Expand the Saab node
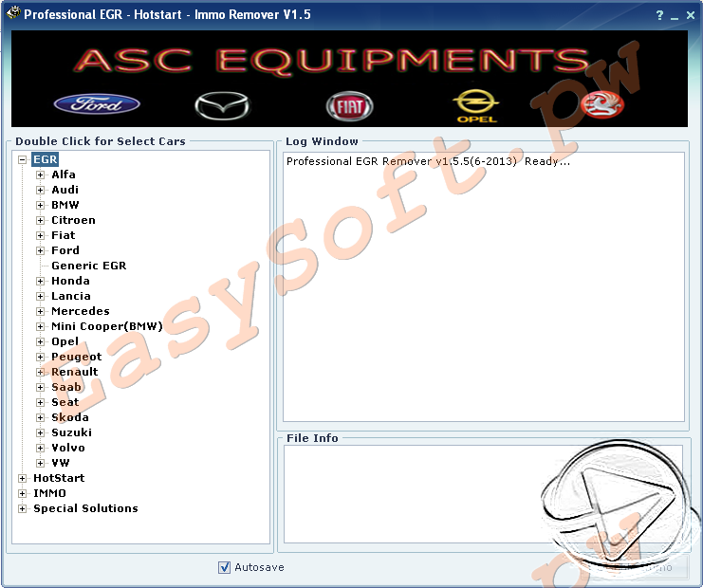This screenshot has height=588, width=703. [x=41, y=387]
